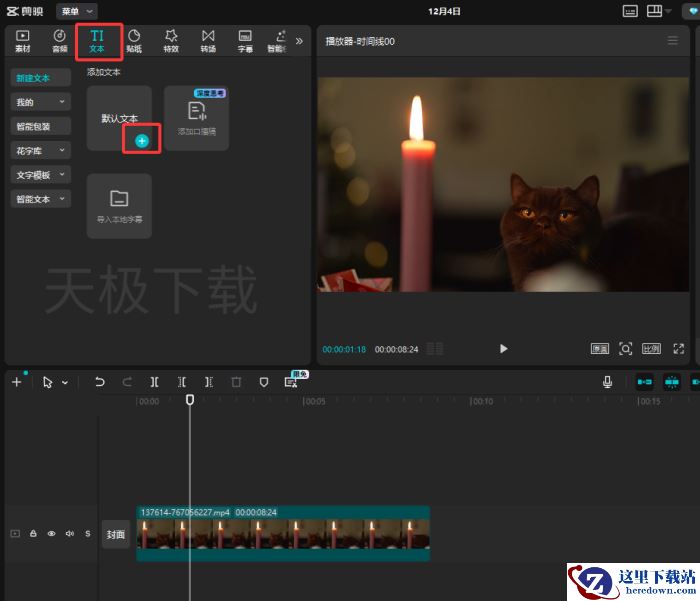Switch to the 文本 text tab
Viewport: 700px width, 601px height.
point(97,41)
